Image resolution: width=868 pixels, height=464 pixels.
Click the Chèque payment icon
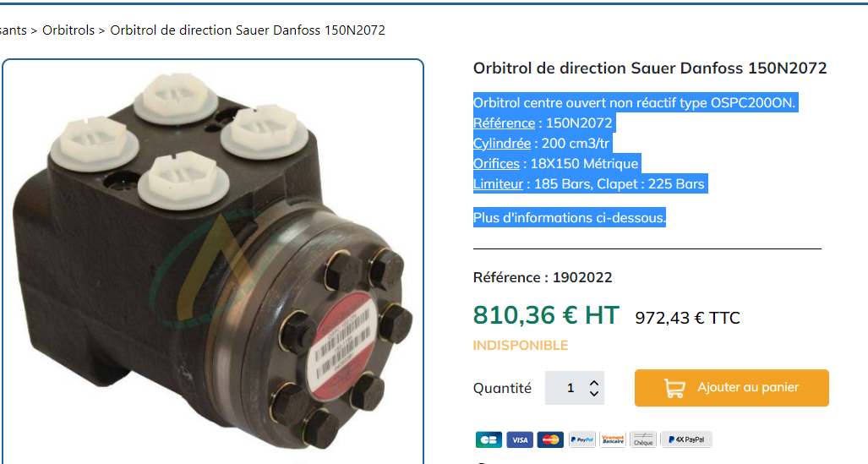643,439
